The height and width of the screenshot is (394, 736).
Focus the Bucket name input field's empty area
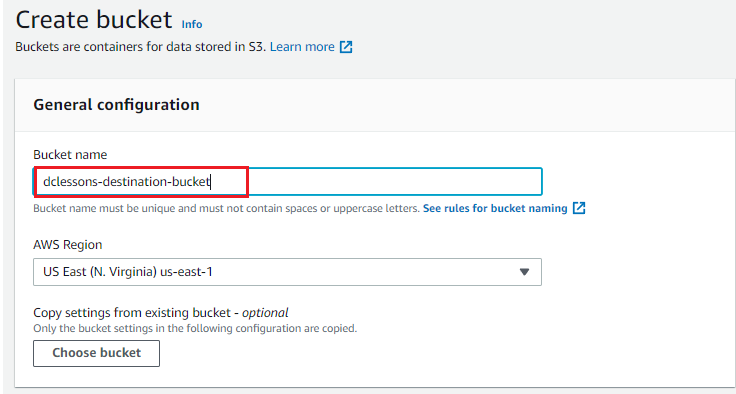point(394,181)
